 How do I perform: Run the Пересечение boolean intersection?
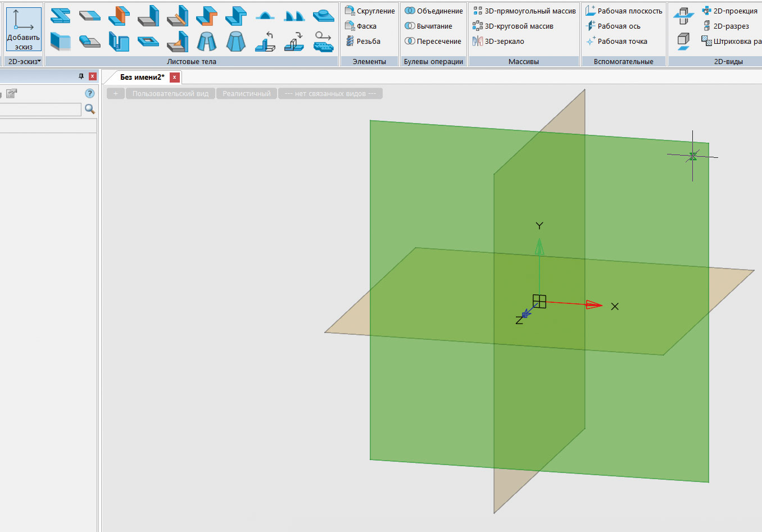click(x=433, y=41)
